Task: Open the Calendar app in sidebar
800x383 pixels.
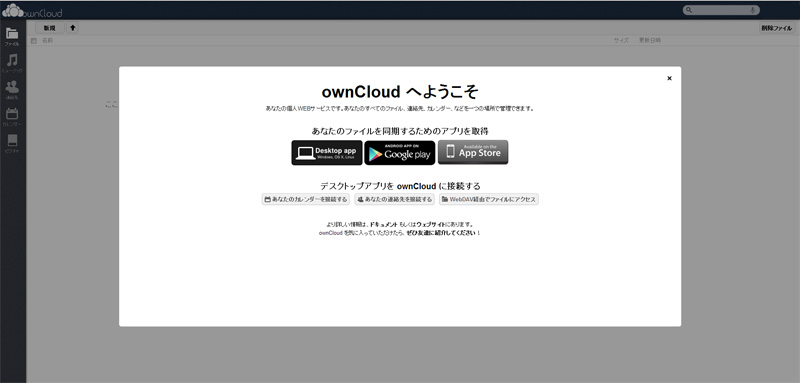Action: pos(12,117)
